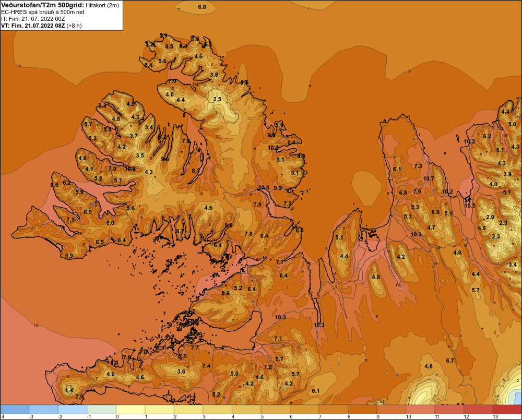Click the 4.1 temperature value on the map
This screenshot has width=522, height=420.
pos(89,169)
